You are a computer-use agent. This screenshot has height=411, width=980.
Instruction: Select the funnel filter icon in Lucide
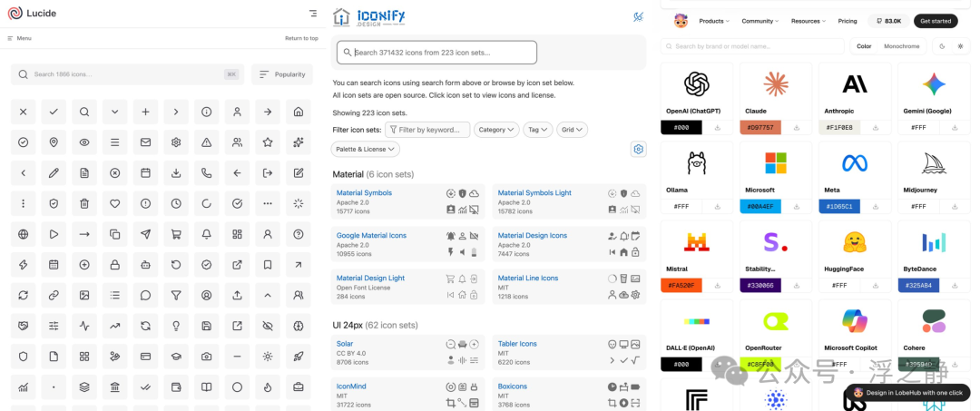[x=176, y=295]
